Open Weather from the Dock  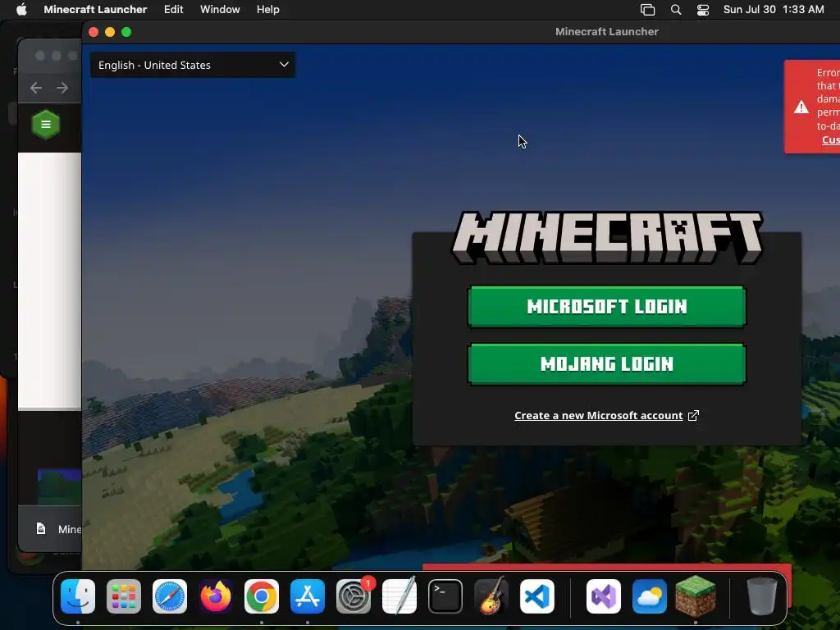[650, 596]
